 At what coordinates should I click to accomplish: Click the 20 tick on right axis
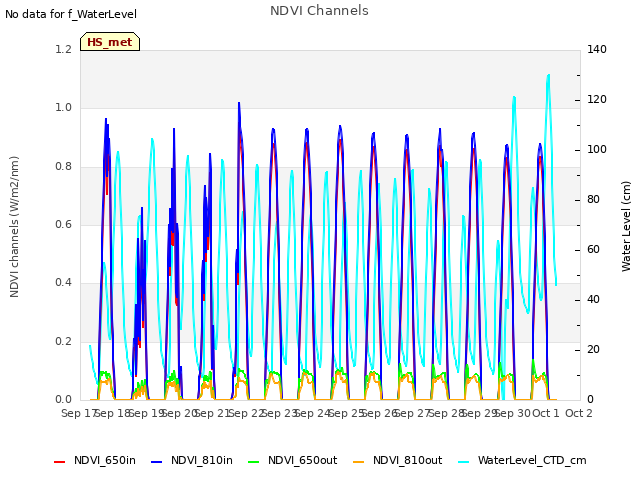point(593,350)
